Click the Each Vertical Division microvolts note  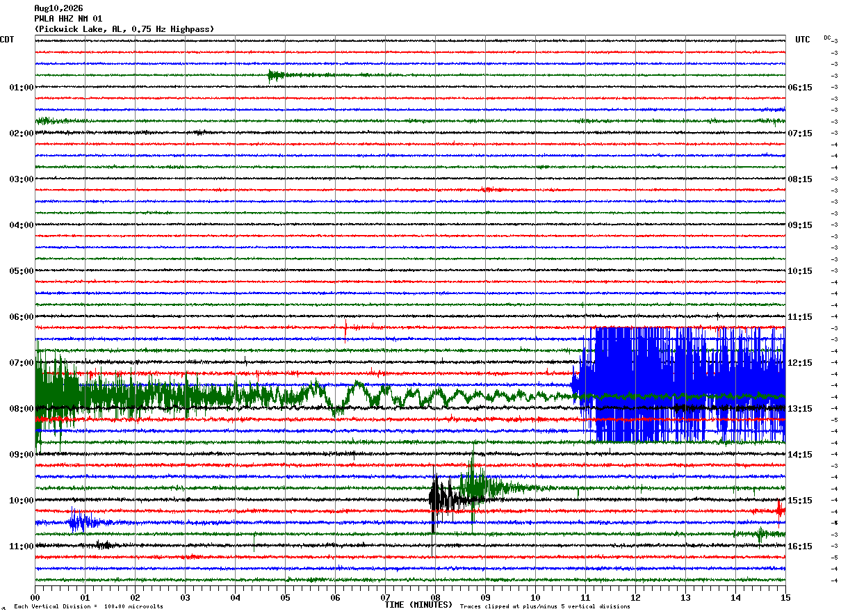88,607
